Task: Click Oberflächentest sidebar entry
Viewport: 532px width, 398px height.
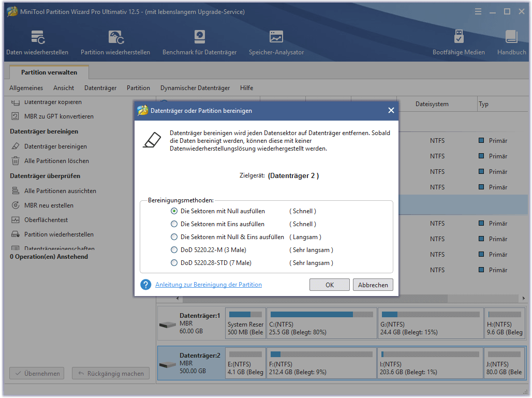Action: click(x=46, y=220)
